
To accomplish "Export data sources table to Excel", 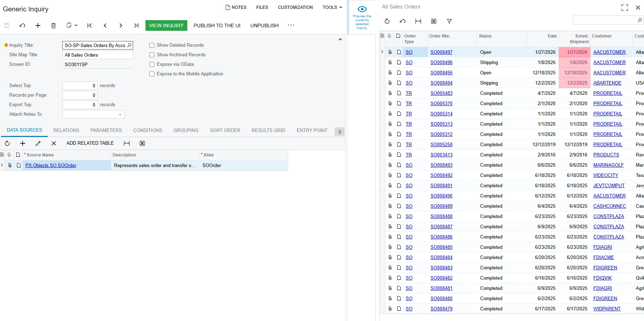I will 142,143.
